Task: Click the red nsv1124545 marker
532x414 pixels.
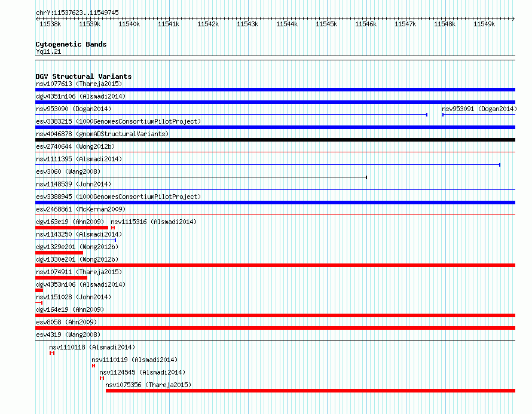Action: [x=102, y=378]
